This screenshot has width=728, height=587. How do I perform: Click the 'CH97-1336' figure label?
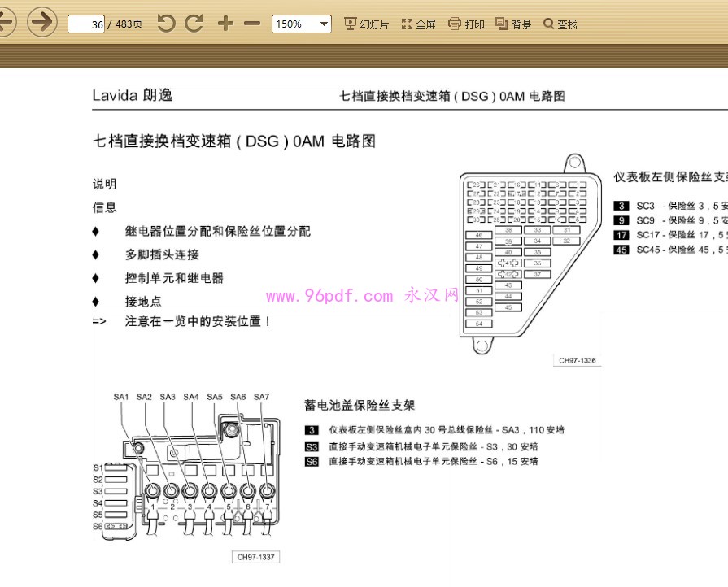(x=577, y=360)
